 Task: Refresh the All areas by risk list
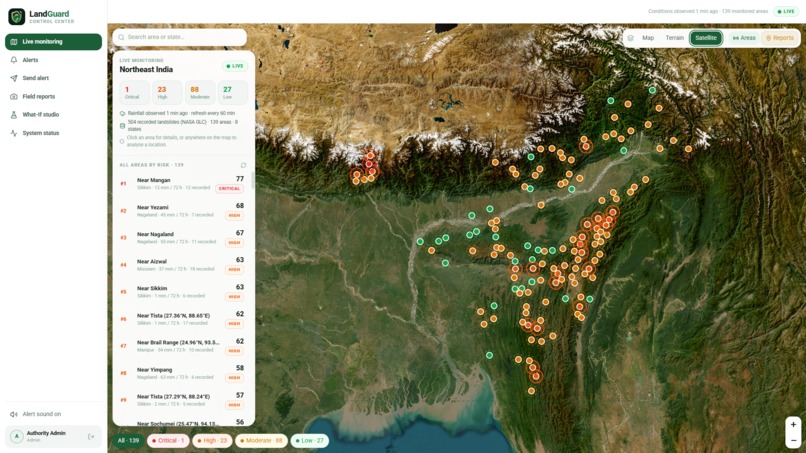point(243,165)
